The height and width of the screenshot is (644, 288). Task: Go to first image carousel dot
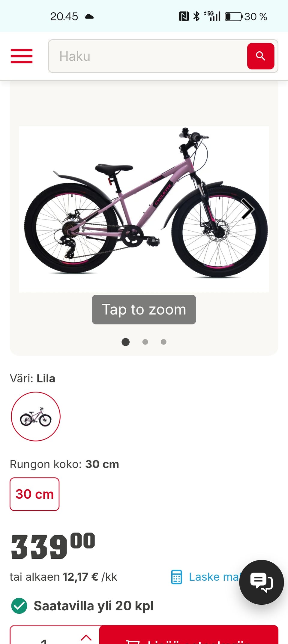[125, 342]
